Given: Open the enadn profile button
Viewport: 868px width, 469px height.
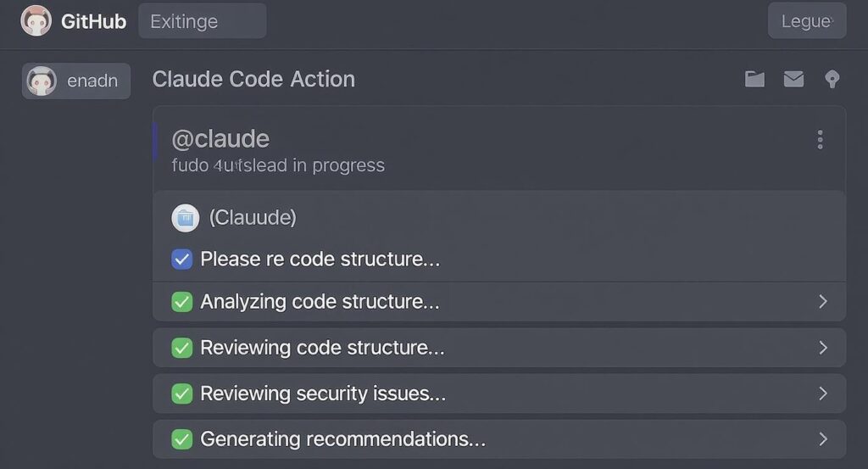Looking at the screenshot, I should tap(76, 81).
